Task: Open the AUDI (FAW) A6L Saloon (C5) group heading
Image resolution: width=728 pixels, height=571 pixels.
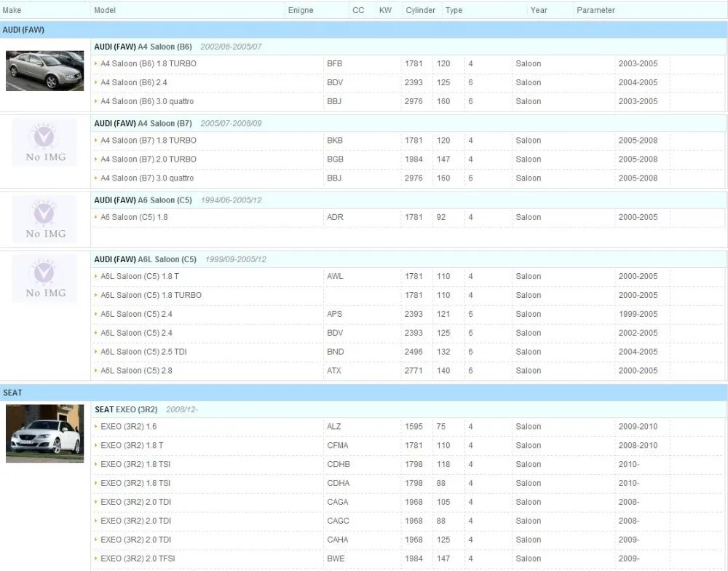Action: coord(146,259)
